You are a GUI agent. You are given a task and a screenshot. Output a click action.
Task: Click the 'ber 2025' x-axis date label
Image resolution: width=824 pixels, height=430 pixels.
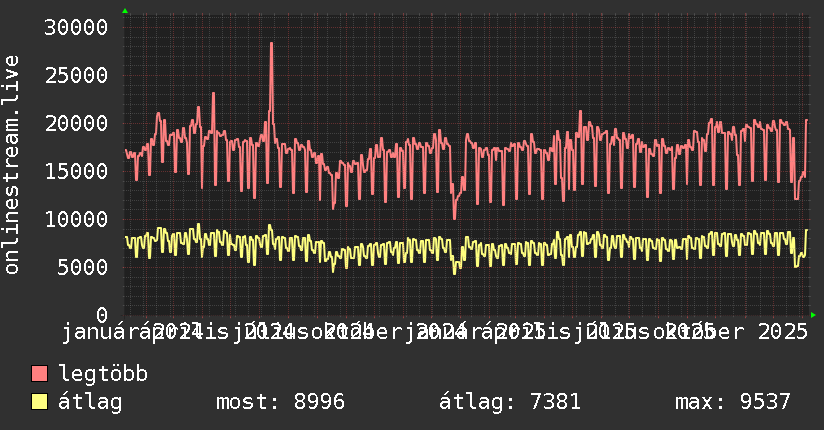[x=756, y=332]
